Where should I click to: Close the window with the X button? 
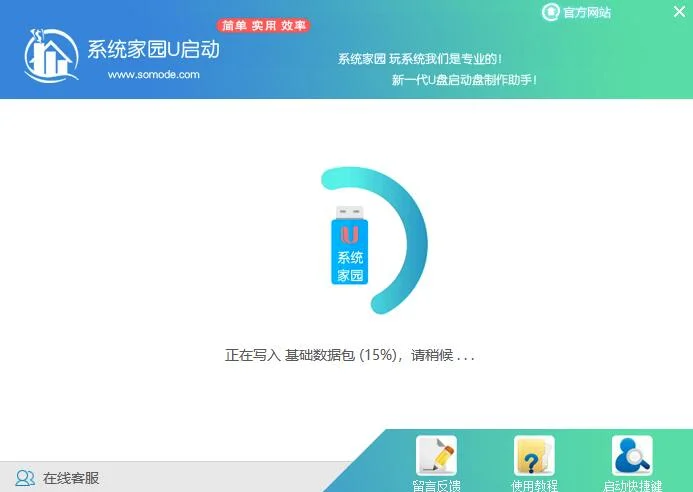pyautogui.click(x=678, y=12)
